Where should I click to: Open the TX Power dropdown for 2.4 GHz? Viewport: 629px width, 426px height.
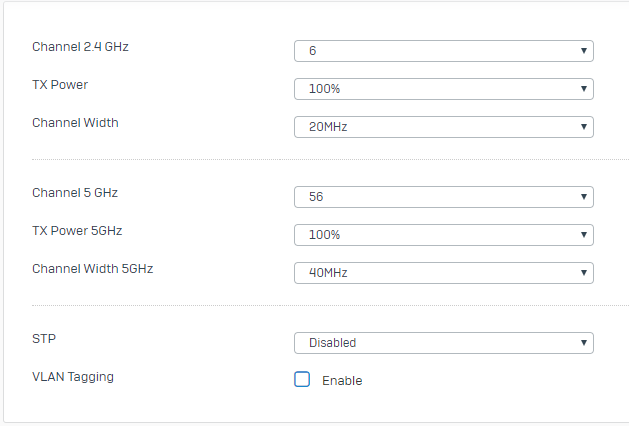click(443, 89)
